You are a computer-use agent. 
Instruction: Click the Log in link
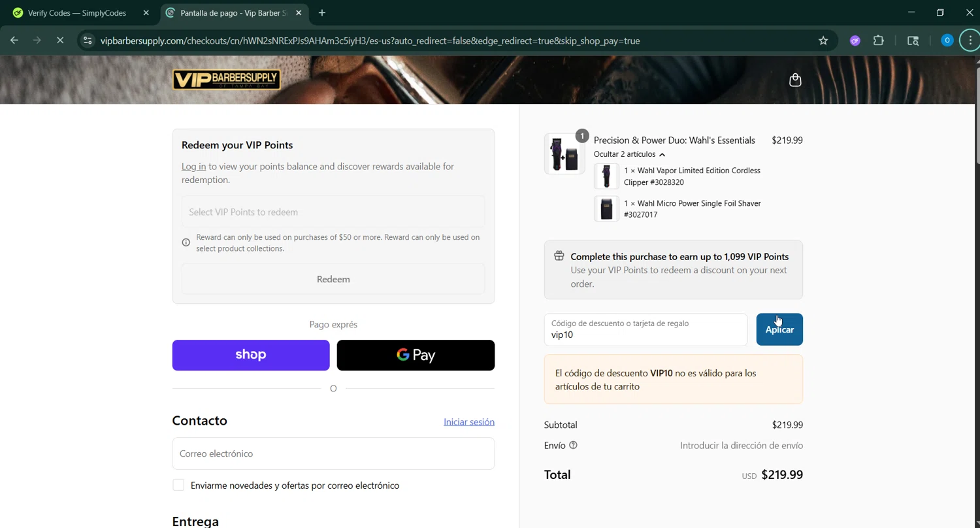[193, 167]
